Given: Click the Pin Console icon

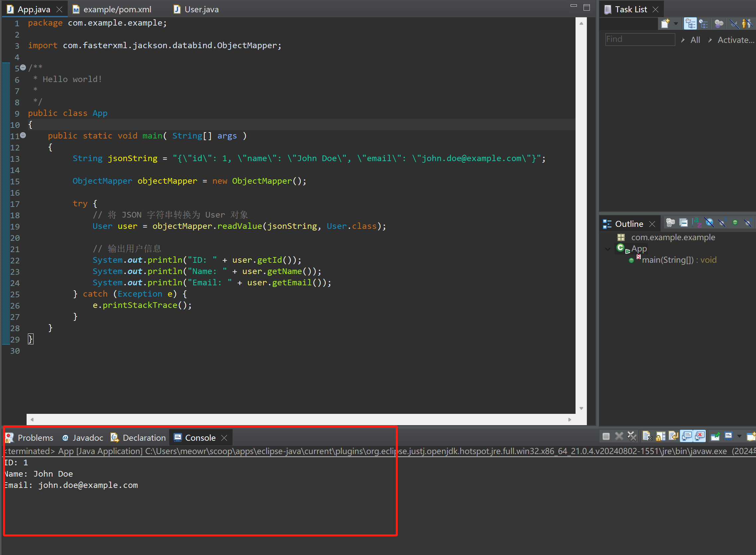Looking at the screenshot, I should pos(715,436).
